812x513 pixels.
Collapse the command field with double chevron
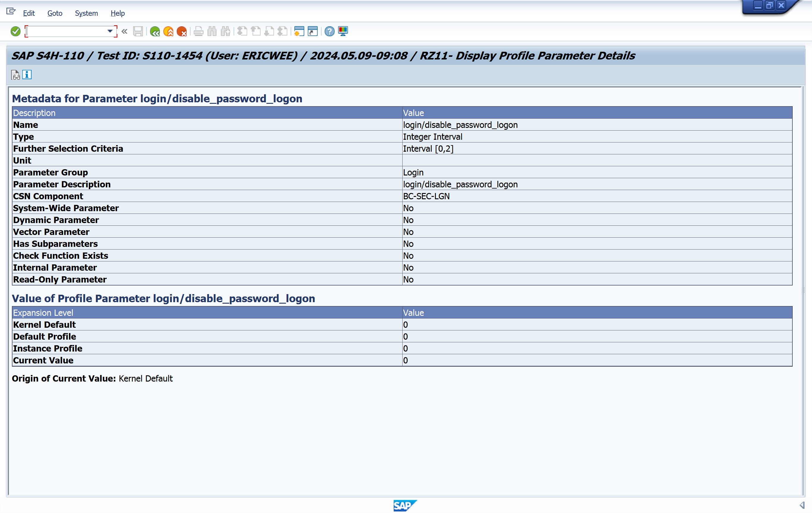point(124,32)
